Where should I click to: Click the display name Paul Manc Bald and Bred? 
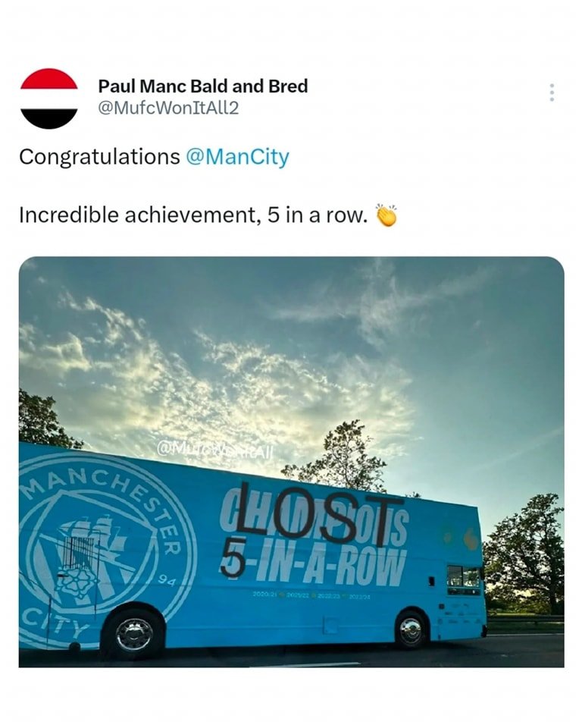(203, 86)
